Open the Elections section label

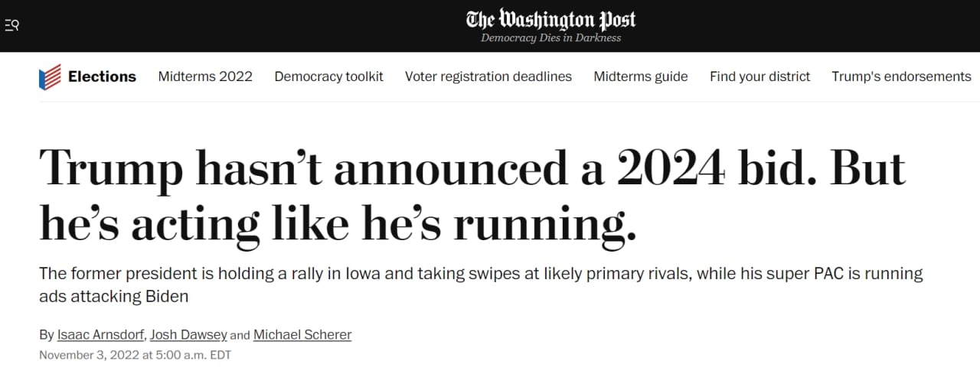[102, 76]
